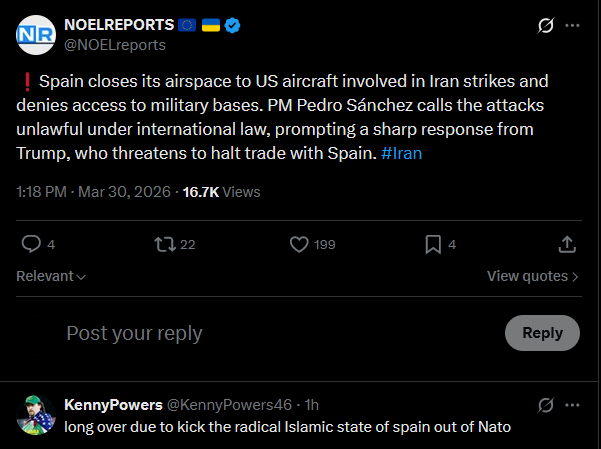Click Grok icon on KennyPowers reply

[546, 405]
